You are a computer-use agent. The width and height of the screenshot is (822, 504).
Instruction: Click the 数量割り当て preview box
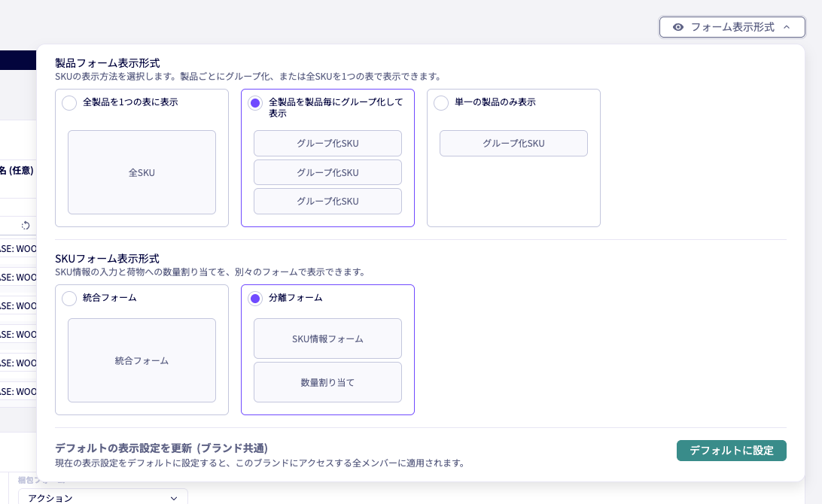tap(327, 382)
